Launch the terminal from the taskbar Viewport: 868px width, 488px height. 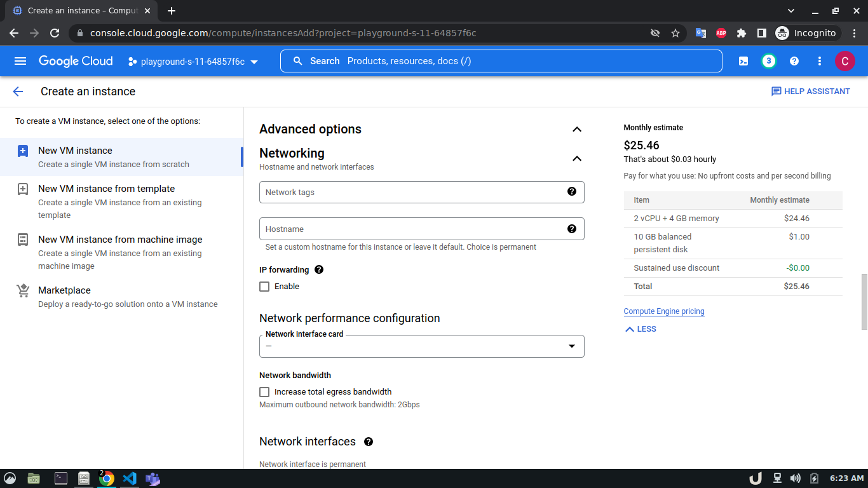[x=61, y=478]
